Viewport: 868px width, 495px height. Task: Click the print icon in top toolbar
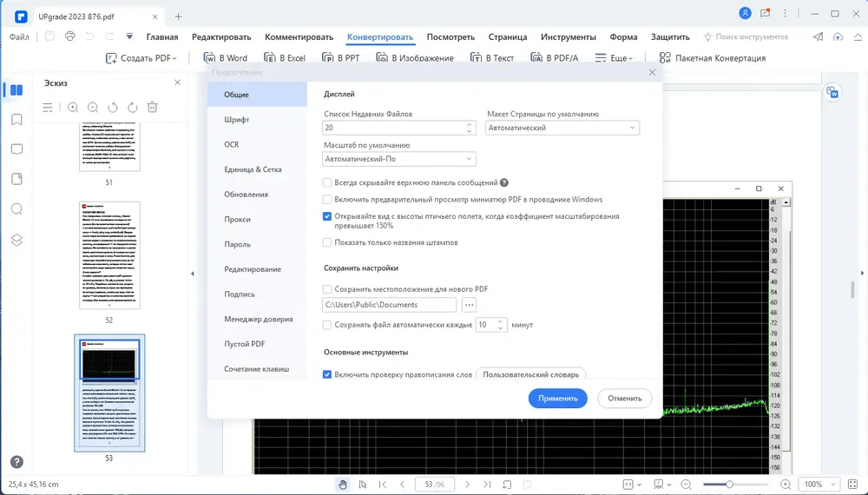coord(69,36)
